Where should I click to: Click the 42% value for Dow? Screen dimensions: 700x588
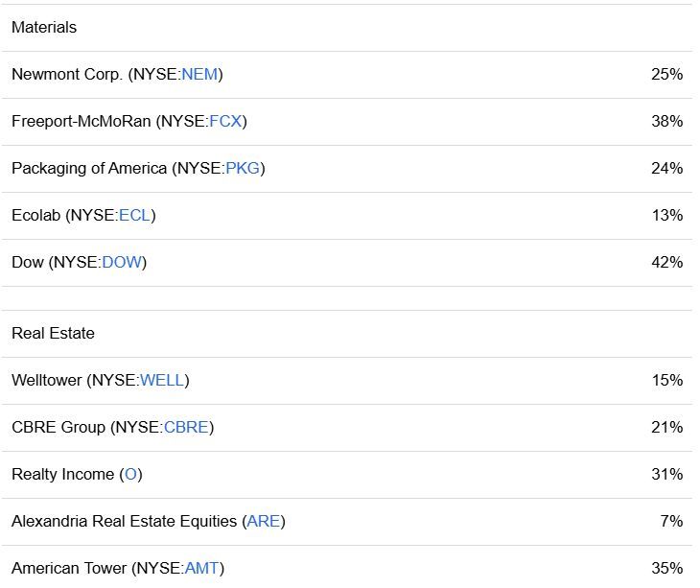tap(666, 262)
